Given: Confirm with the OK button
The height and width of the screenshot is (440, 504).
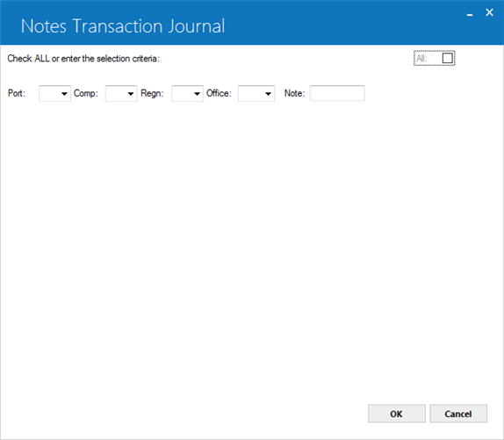Looking at the screenshot, I should coord(397,414).
